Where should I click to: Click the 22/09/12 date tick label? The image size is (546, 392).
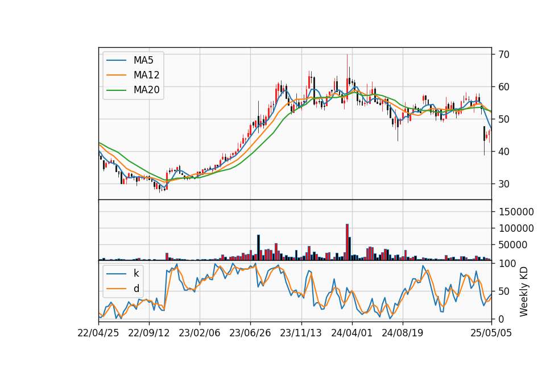pyautogui.click(x=148, y=333)
